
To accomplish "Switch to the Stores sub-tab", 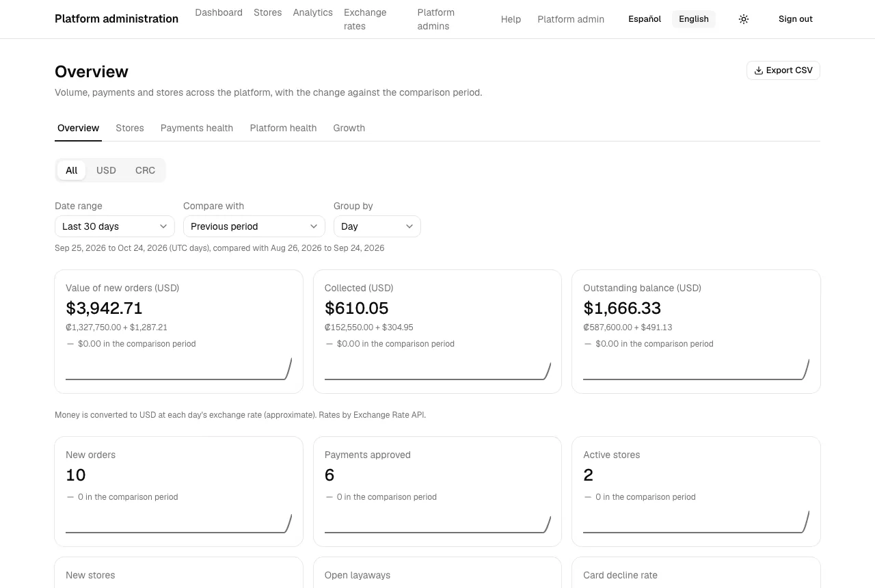I will [x=130, y=128].
